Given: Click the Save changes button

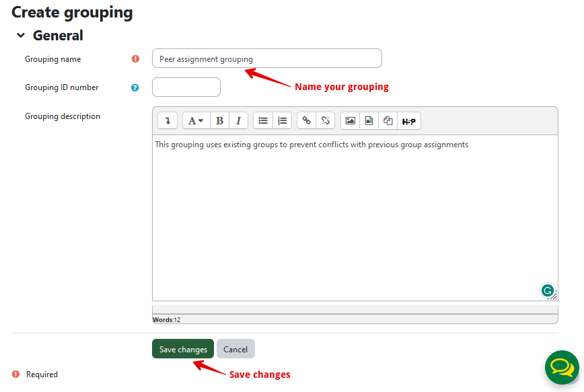Looking at the screenshot, I should point(183,349).
